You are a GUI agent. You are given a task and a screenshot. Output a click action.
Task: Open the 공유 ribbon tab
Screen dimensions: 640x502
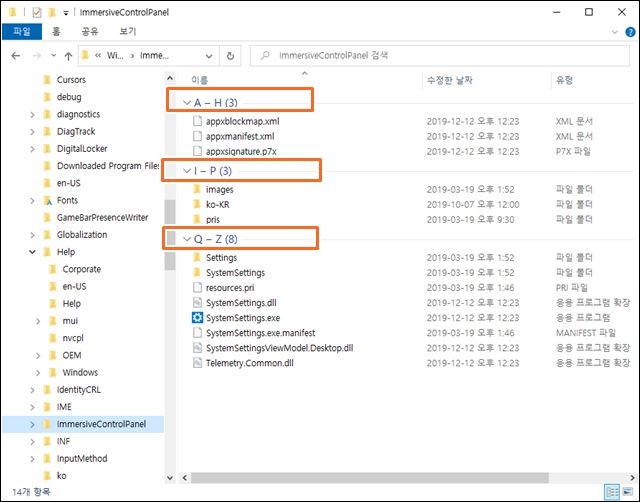[90, 31]
